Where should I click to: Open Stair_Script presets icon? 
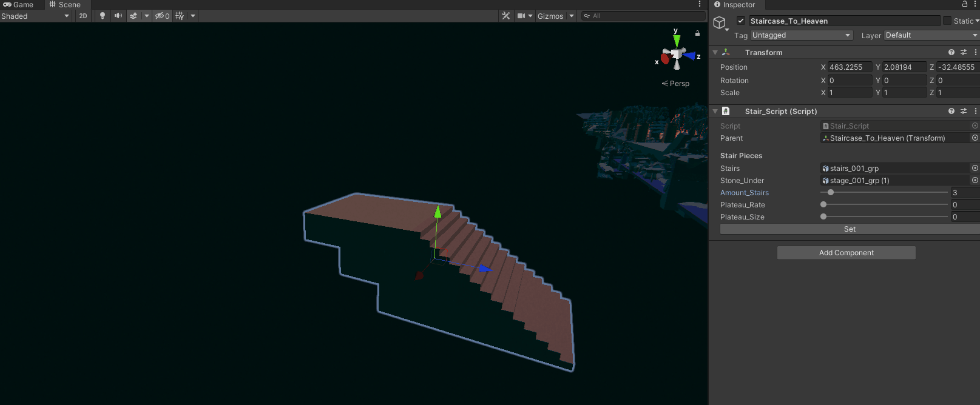click(964, 111)
